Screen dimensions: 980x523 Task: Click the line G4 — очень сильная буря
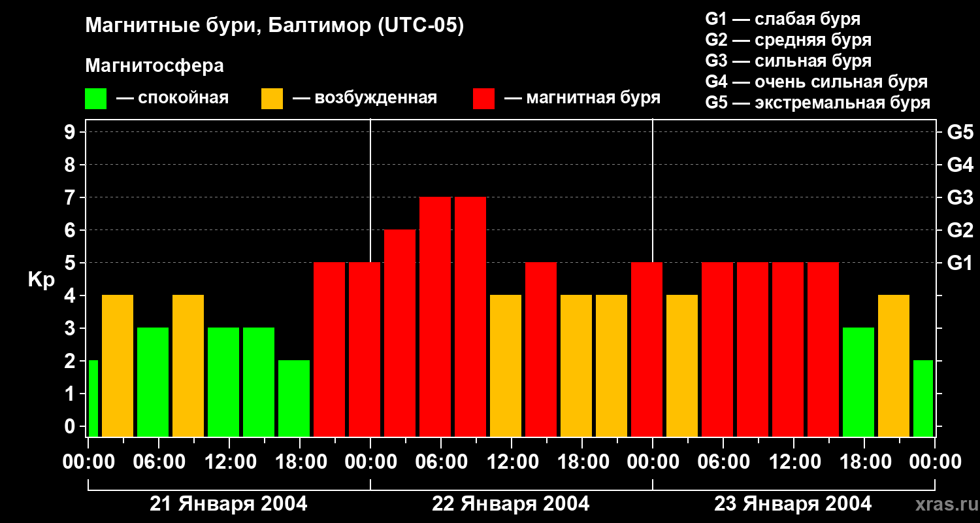[x=817, y=82]
